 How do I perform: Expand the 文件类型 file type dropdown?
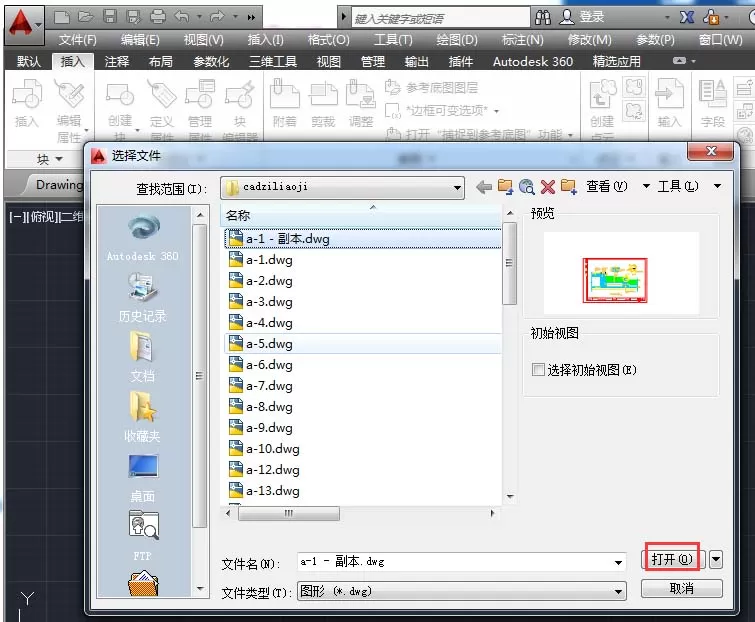[x=618, y=592]
